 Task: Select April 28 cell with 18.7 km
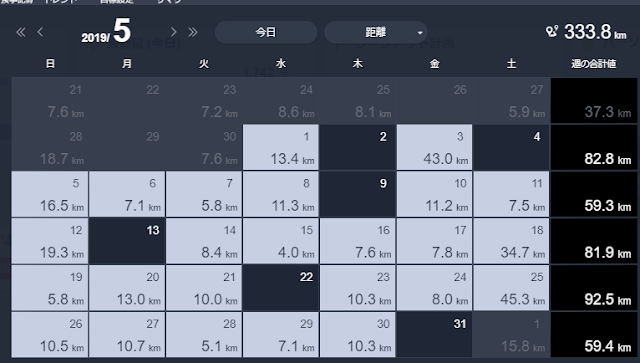pyautogui.click(x=50, y=147)
